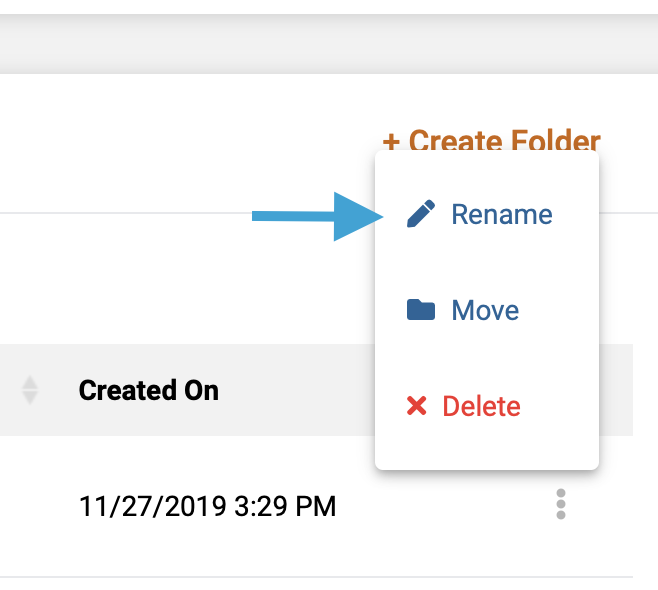Click the red X icon beside Delete
Viewport: 658px width, 590px height.
[x=417, y=406]
